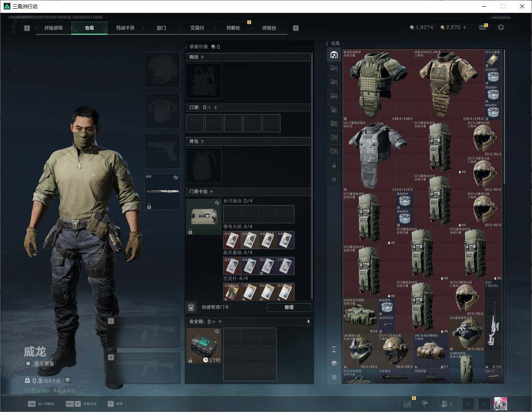Click the Q previous-tab key icon
The width and height of the screenshot is (532, 412).
coord(27,28)
